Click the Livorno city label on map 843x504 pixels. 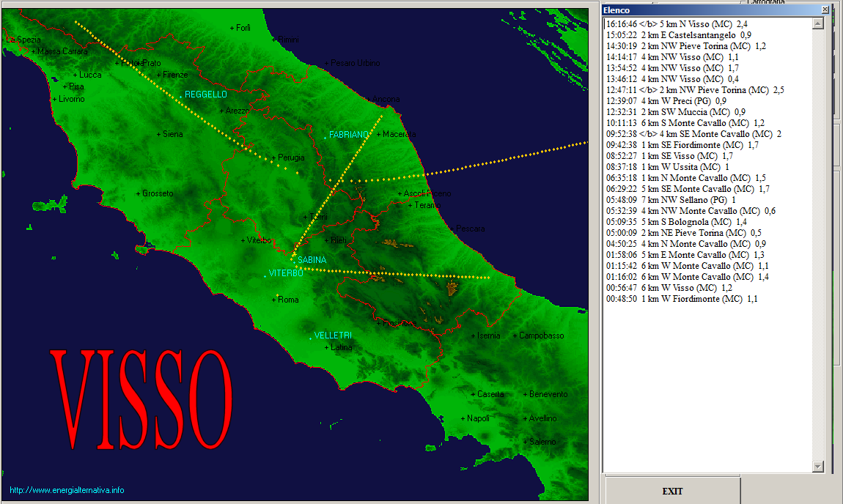coord(72,99)
